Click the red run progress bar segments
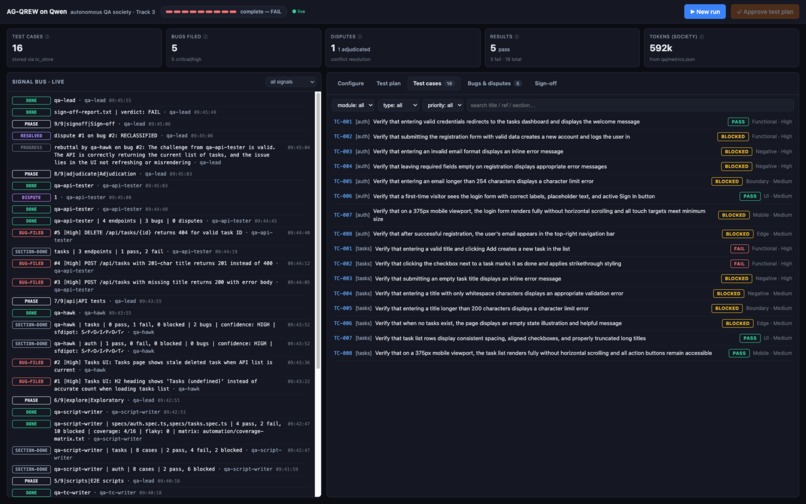806x504 pixels. [x=200, y=11]
